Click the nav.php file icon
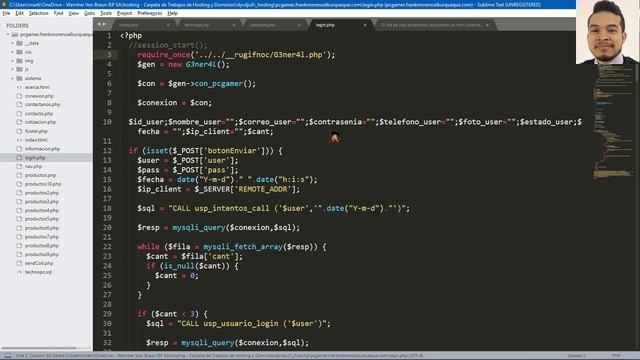The height and width of the screenshot is (360, 640). pyautogui.click(x=19, y=166)
